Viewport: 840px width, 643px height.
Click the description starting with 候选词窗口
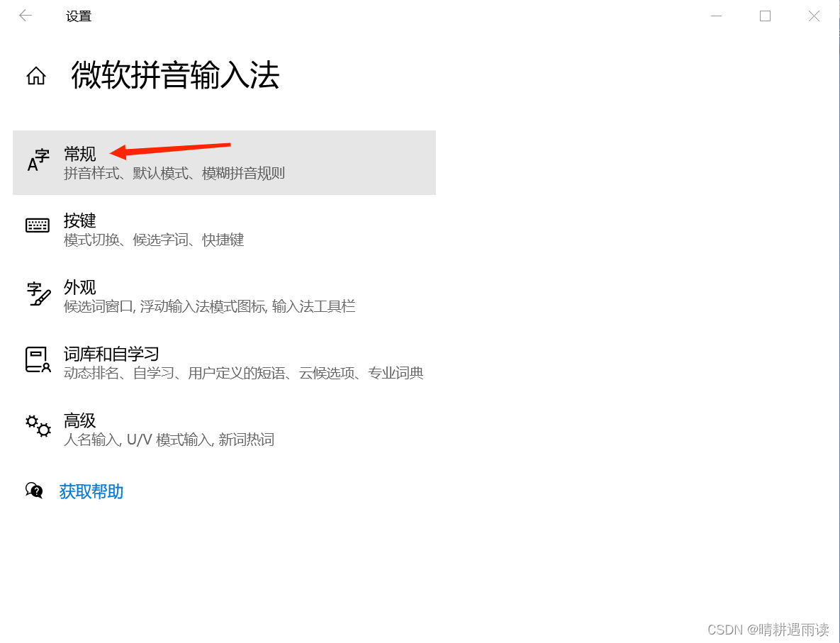209,306
